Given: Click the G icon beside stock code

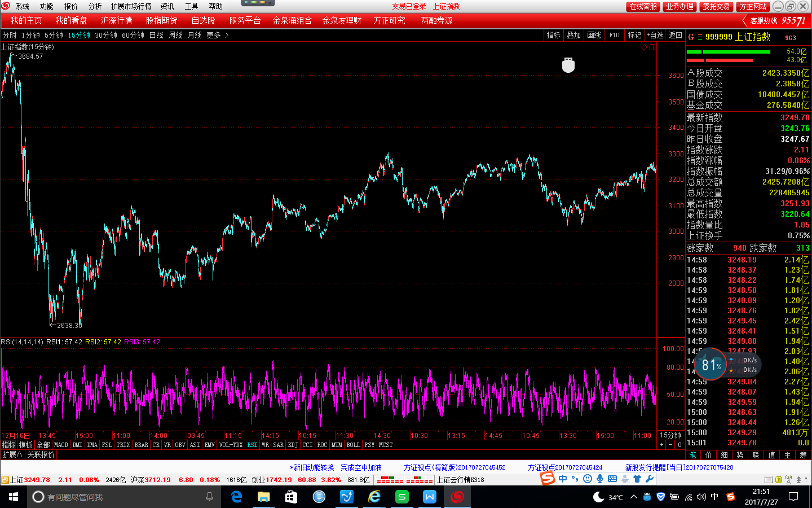Looking at the screenshot, I should click(691, 37).
